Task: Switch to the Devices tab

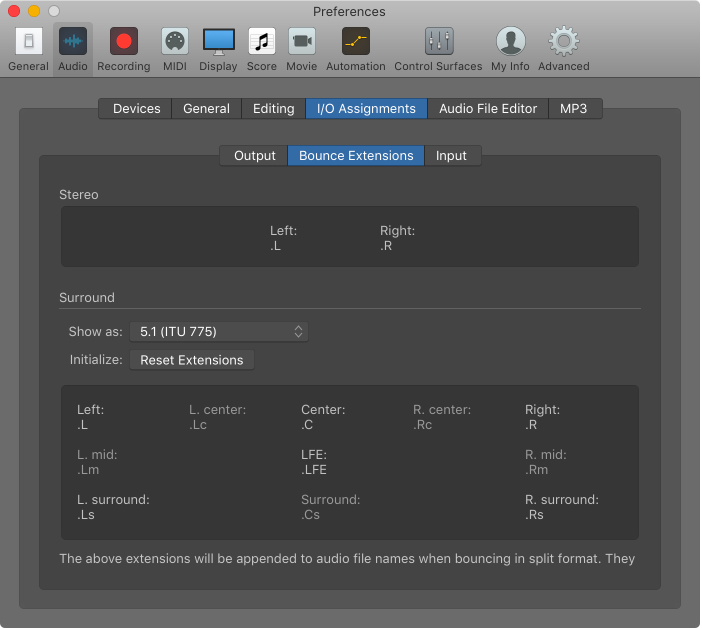Action: point(136,109)
